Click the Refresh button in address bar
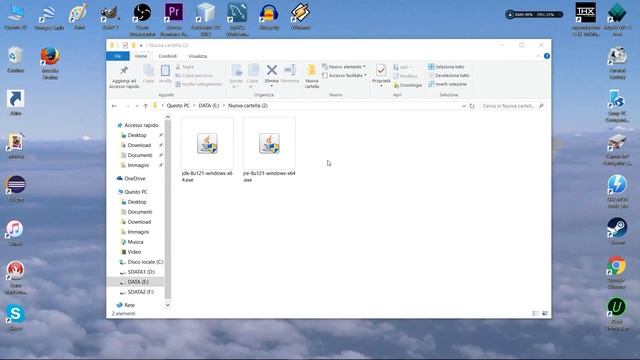 472,106
